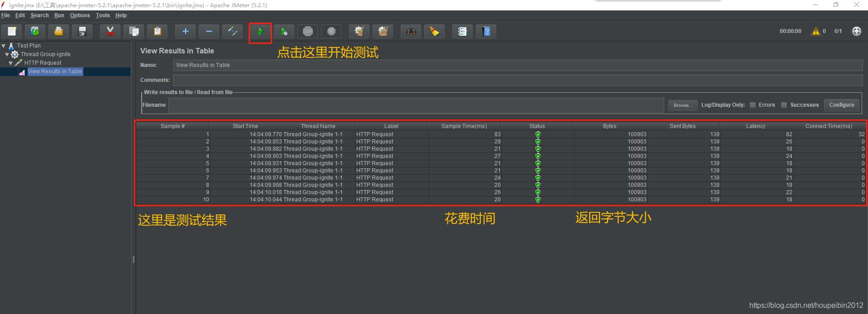Click the remote engine status icon

pos(856,31)
